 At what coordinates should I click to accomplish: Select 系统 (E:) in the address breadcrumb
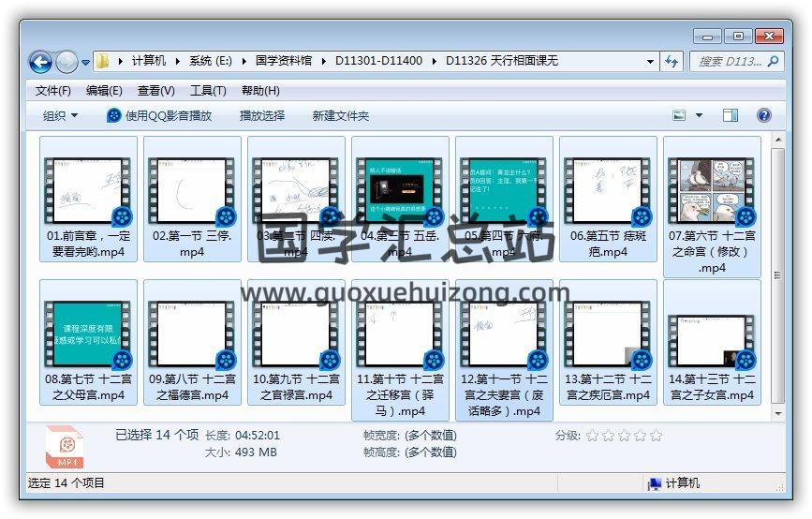(210, 61)
